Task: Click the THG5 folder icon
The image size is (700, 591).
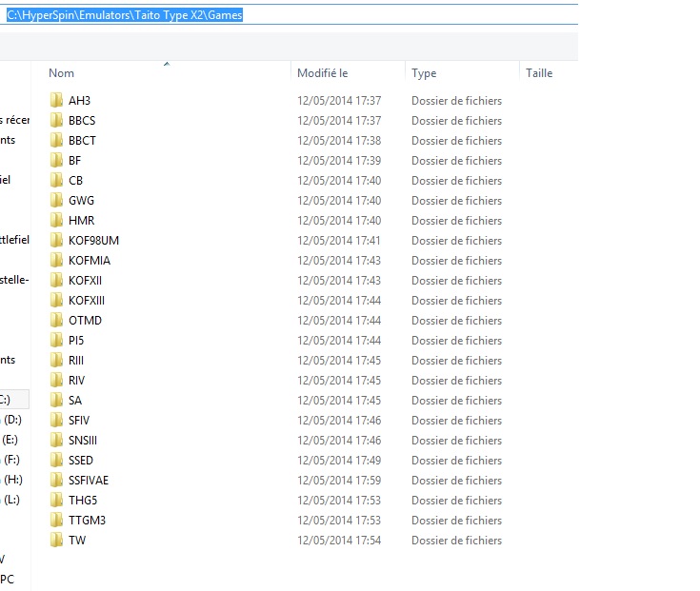Action: pyautogui.click(x=56, y=500)
